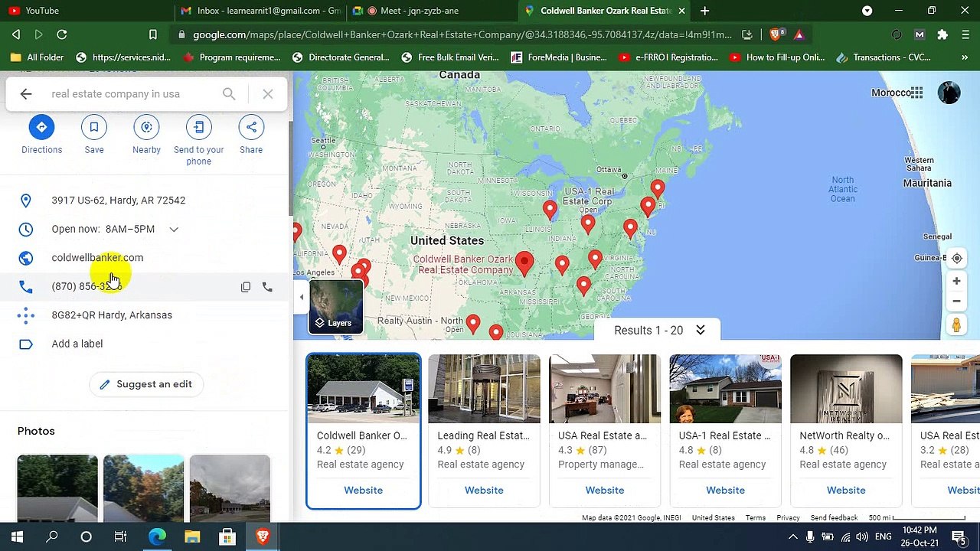The image size is (980, 551).
Task: Open the volume control in system tray
Action: coord(862,537)
